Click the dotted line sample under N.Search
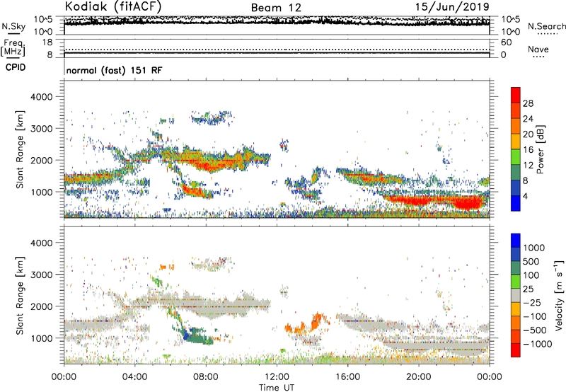Viewport: 566px width, 392px height. [548, 34]
